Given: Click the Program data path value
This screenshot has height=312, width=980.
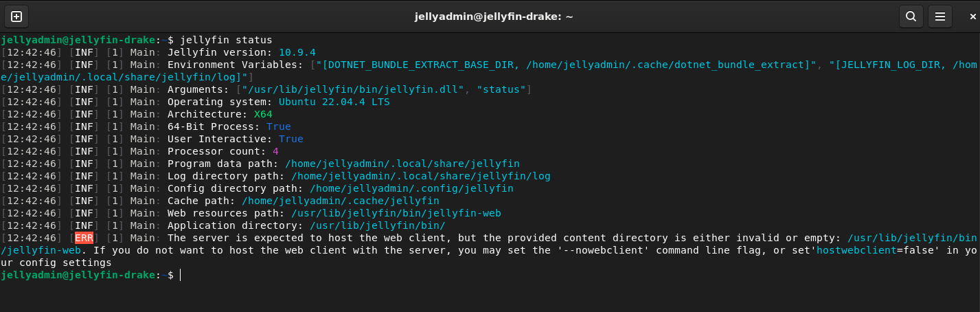Looking at the screenshot, I should (x=402, y=164).
